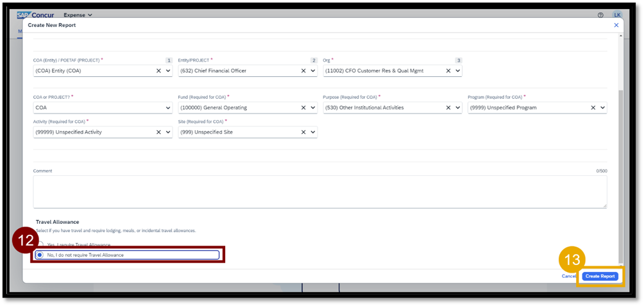
Task: Click the Cancel link
Action: 568,276
